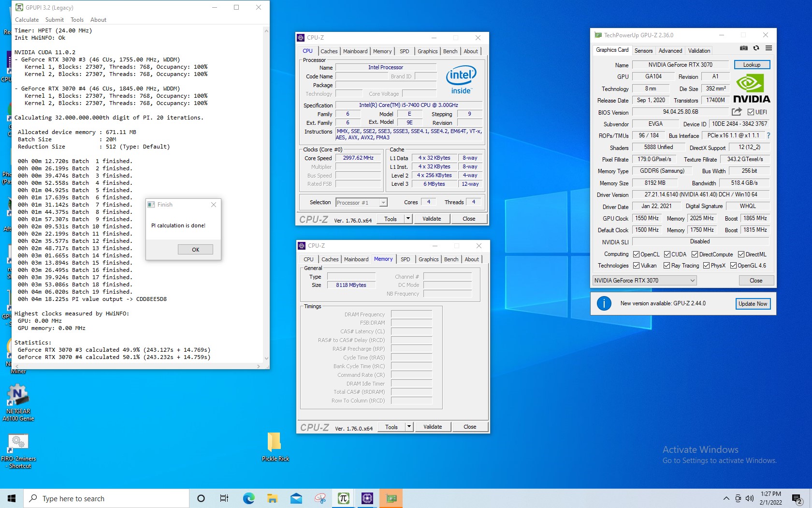Screen dimensions: 812x508
Task: Toggle Vulkan checkbox
Action: pyautogui.click(x=636, y=266)
